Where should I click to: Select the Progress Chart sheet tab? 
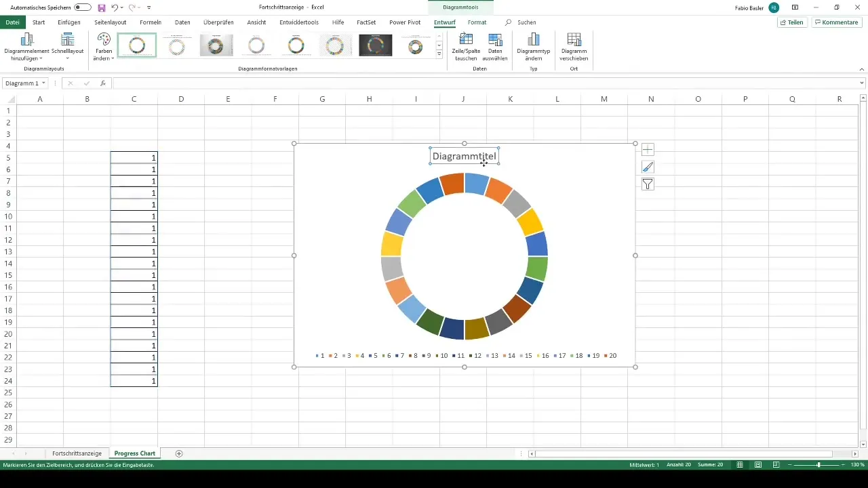tap(135, 453)
